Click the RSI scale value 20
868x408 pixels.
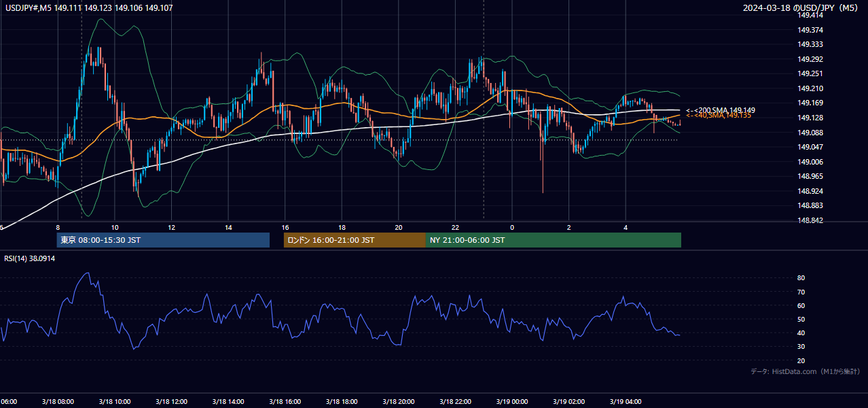coord(801,361)
